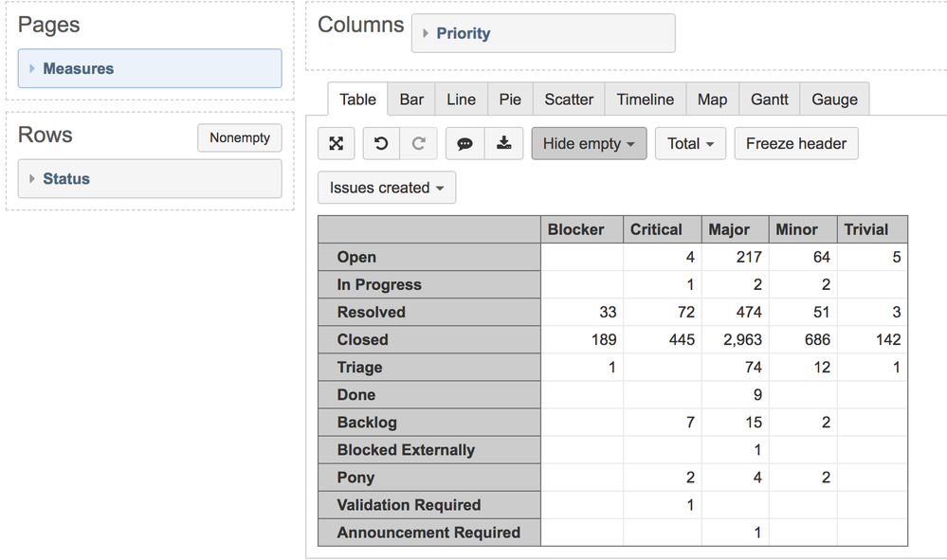
Task: Expand the Status dimension triangle
Action: pyautogui.click(x=32, y=179)
